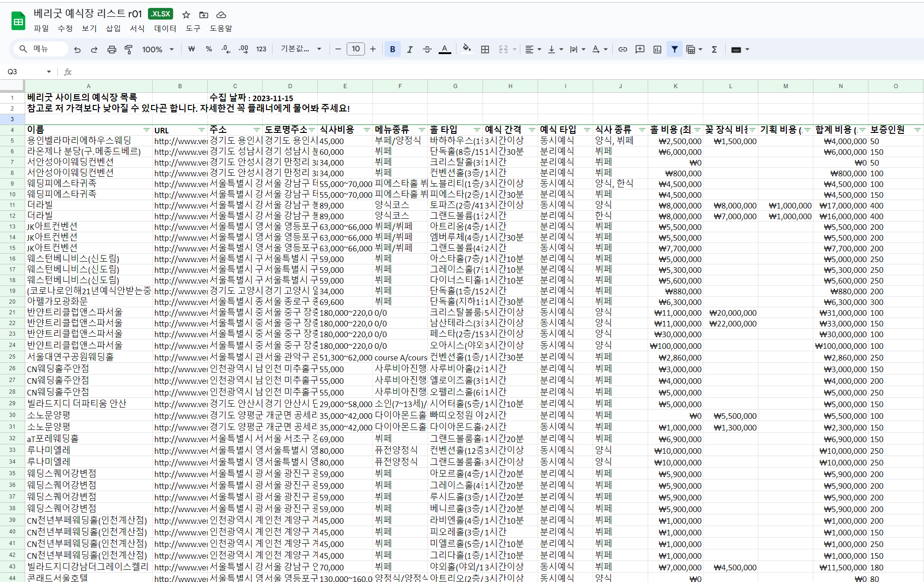Image resolution: width=924 pixels, height=582 pixels.
Task: Click the paint format roller icon
Action: coord(128,49)
